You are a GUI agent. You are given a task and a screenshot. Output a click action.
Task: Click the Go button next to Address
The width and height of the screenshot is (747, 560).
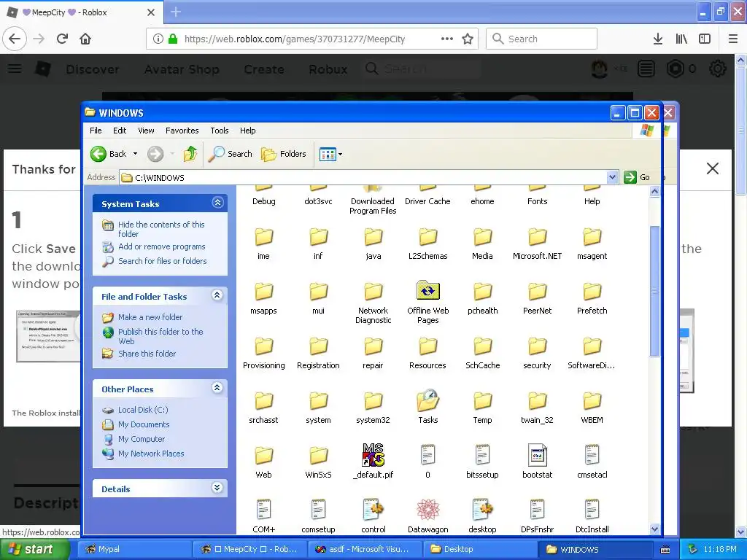[x=638, y=177]
